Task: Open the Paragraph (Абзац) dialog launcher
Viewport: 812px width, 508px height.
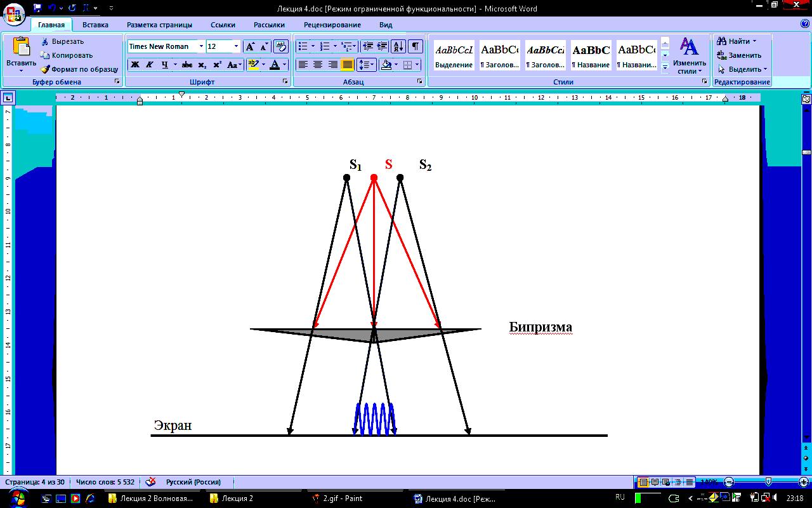Action: (x=420, y=82)
